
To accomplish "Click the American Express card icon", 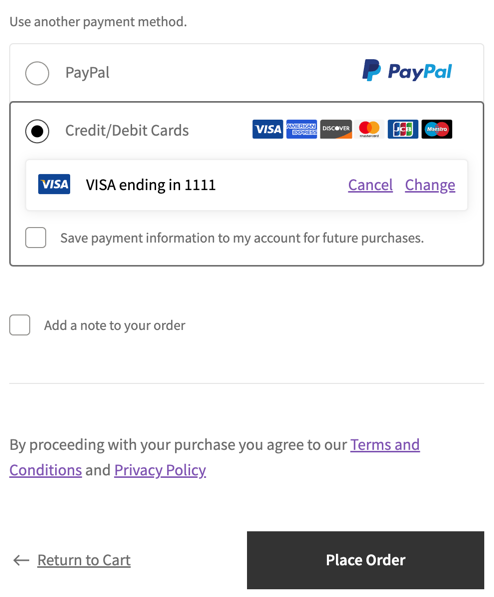I will (301, 129).
